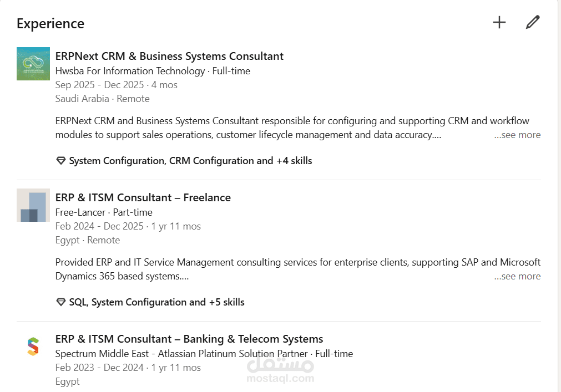Expand the ERPNext CRM description with see more
Screen dimensions: 561x392
point(517,135)
